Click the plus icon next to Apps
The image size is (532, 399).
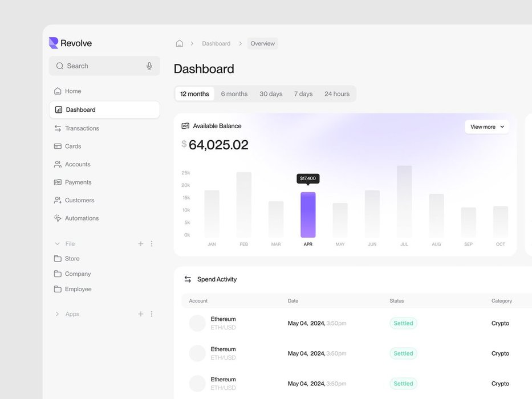click(x=141, y=314)
